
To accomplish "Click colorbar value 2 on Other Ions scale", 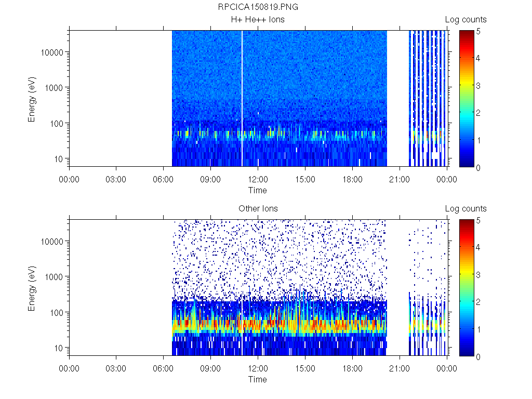I will [x=478, y=302].
